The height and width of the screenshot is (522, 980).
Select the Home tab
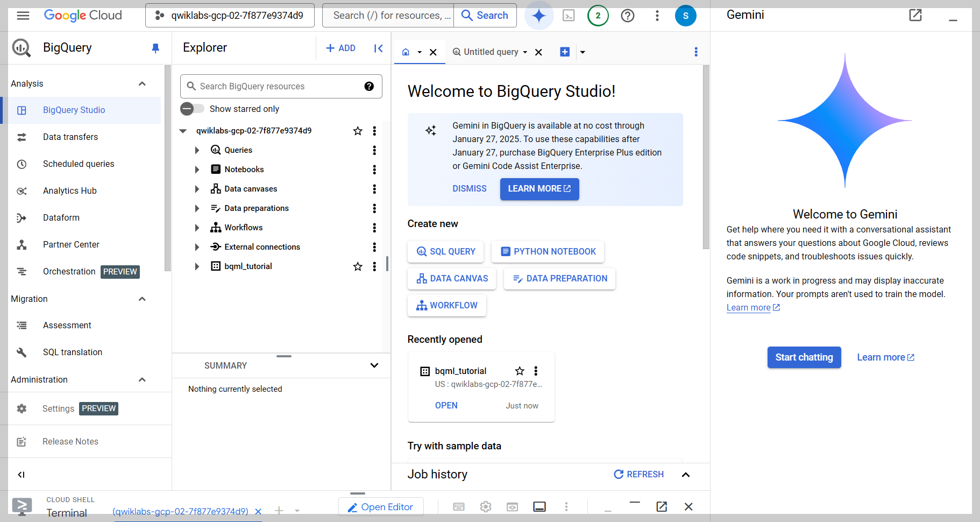click(406, 52)
